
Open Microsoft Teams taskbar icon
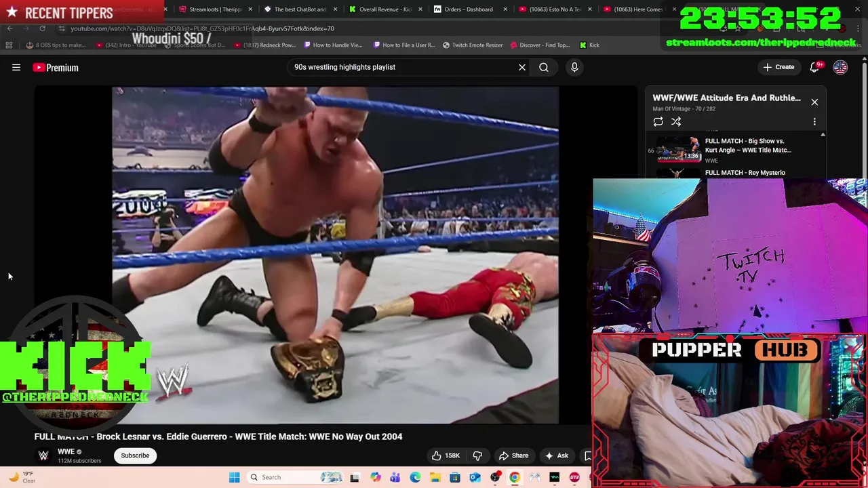[x=395, y=477]
